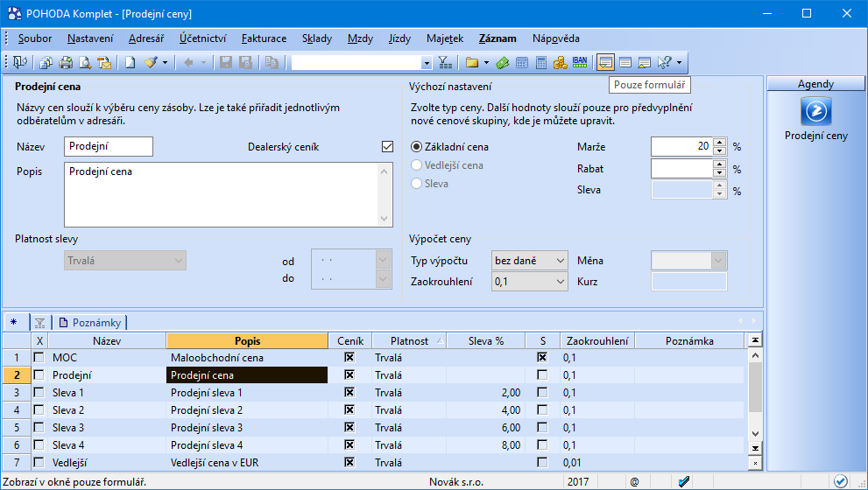This screenshot has height=490, width=868.
Task: Jump to last record with bottom scroll button
Action: pyautogui.click(x=755, y=449)
